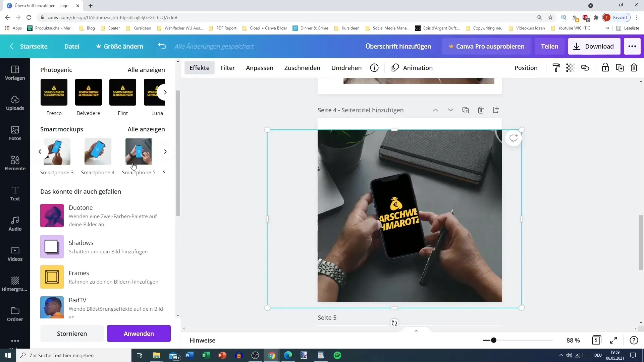
Task: Expand the Photogenic Alle anzeigen section
Action: click(146, 70)
